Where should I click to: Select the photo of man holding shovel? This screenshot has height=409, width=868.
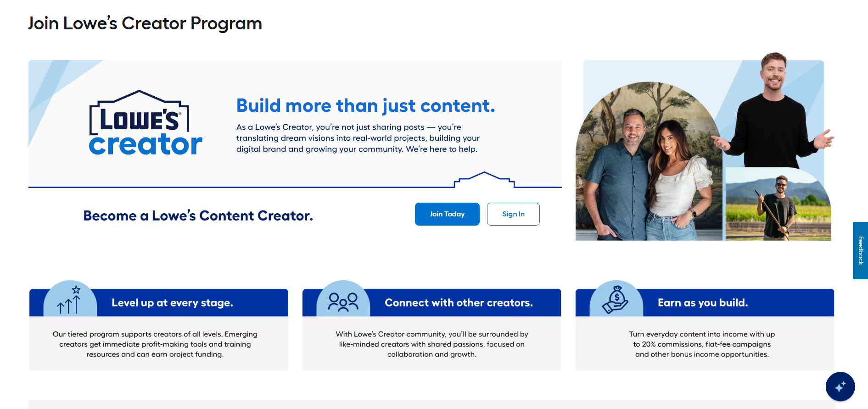coord(778,206)
